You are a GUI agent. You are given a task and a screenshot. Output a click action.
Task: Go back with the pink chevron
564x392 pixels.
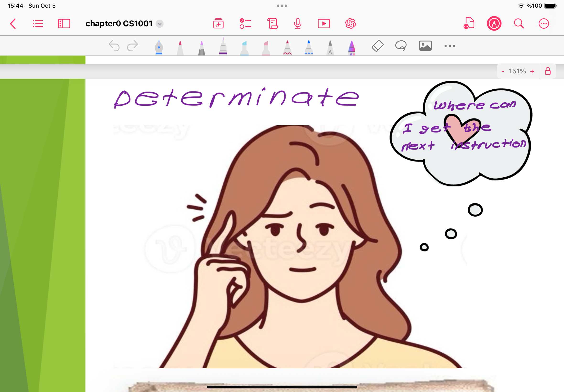pos(13,24)
